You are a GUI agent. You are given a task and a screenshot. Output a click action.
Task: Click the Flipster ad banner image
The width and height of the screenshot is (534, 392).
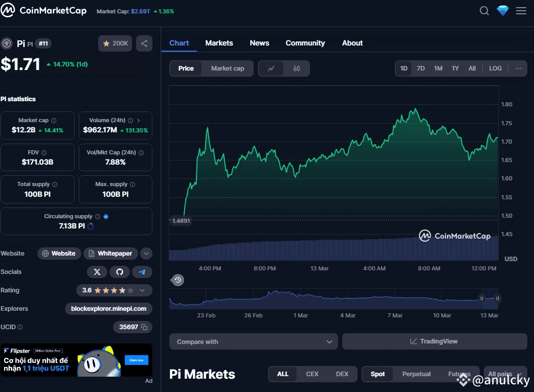click(76, 360)
